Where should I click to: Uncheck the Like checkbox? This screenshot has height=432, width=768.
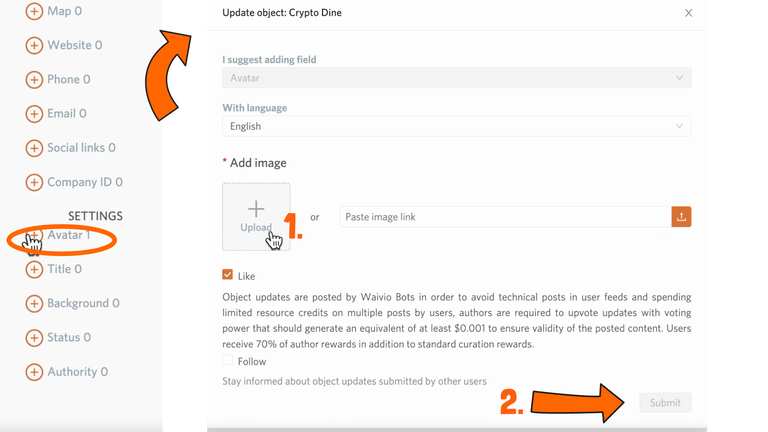228,275
